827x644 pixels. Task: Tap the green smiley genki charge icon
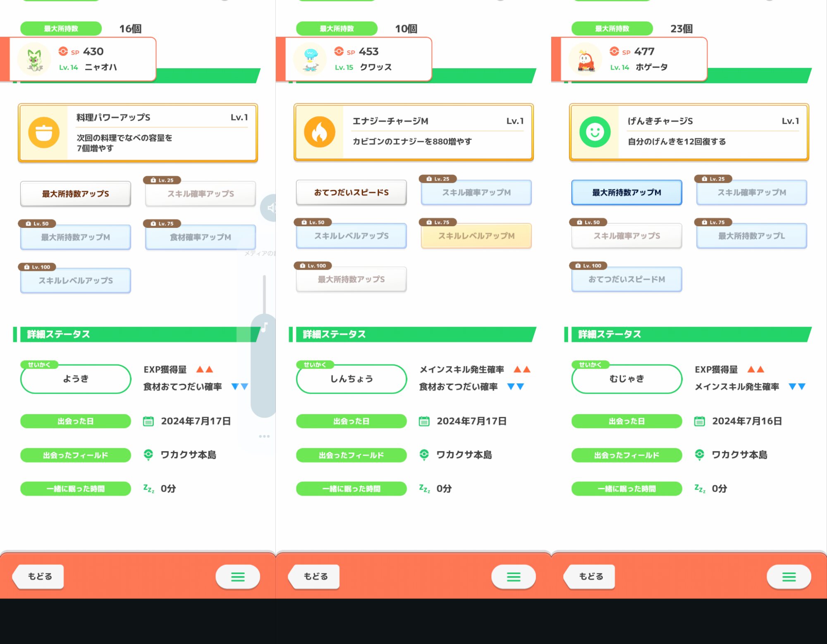pos(595,132)
